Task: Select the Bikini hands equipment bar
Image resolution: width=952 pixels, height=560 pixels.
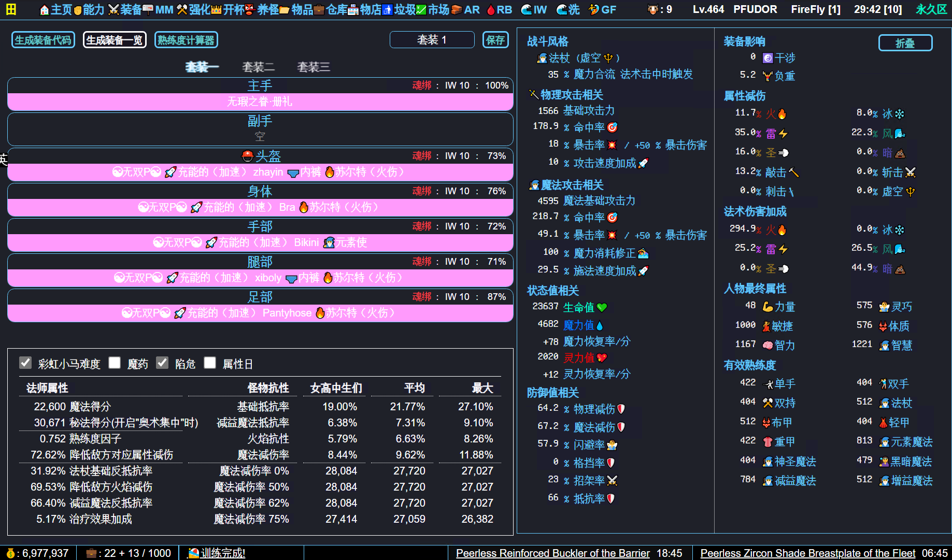Action: [x=260, y=242]
